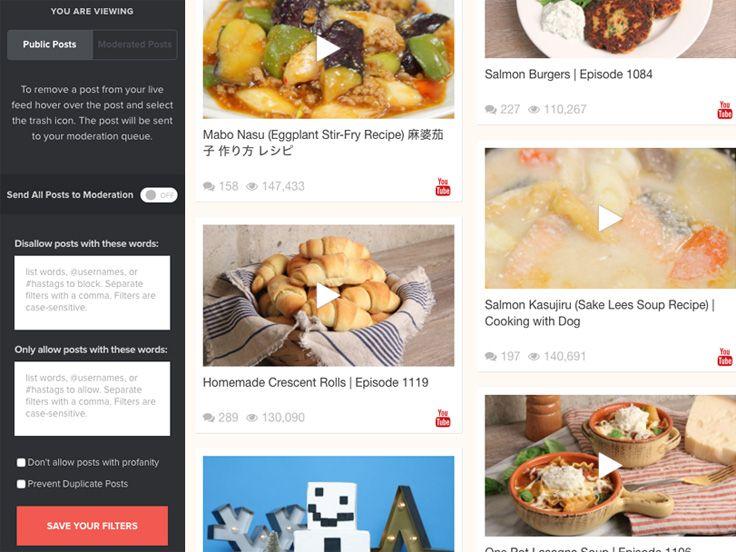Play the Salmon Kasujiru soup video
The width and height of the screenshot is (736, 552).
[x=610, y=218]
